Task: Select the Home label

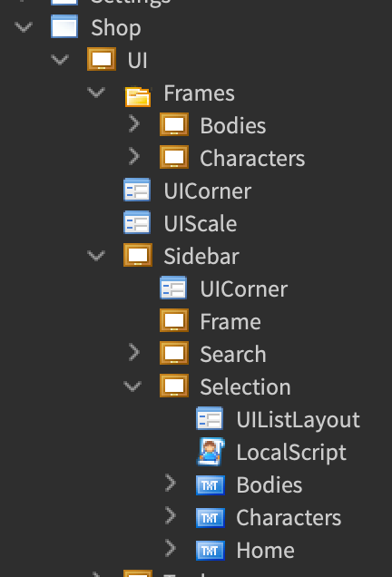Action: (265, 551)
